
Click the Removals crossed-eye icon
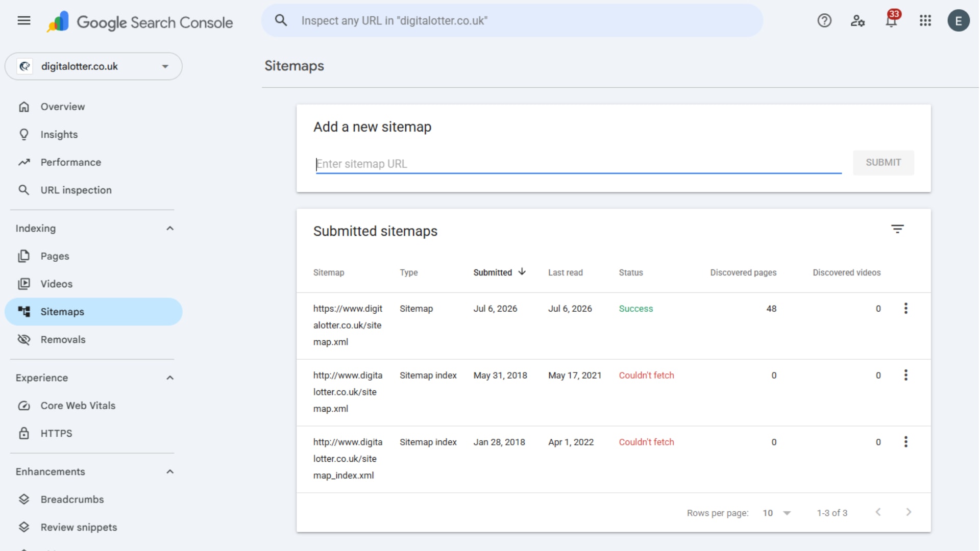click(x=24, y=340)
